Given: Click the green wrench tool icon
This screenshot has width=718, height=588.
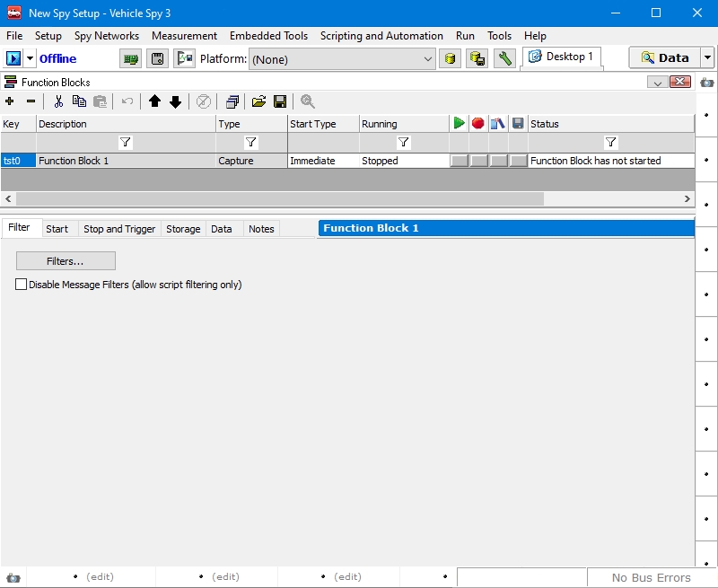Looking at the screenshot, I should tap(505, 58).
